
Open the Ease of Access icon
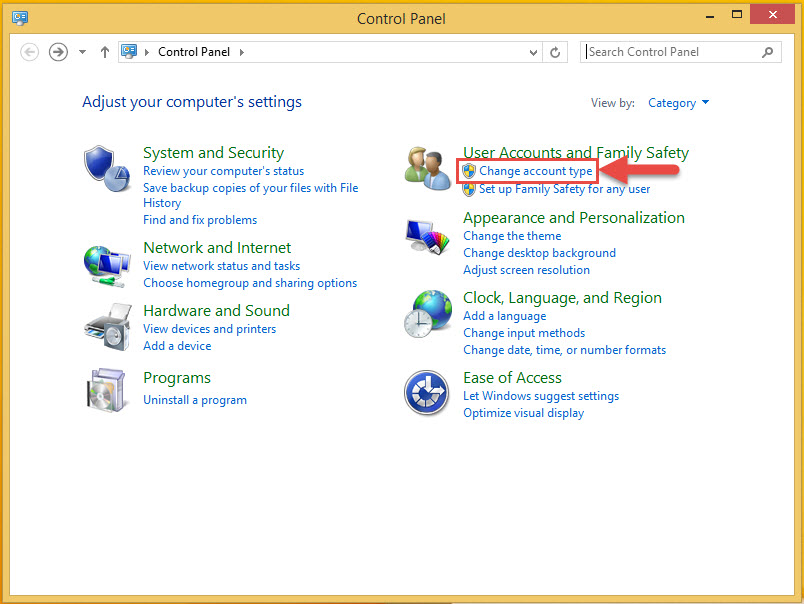pos(427,392)
